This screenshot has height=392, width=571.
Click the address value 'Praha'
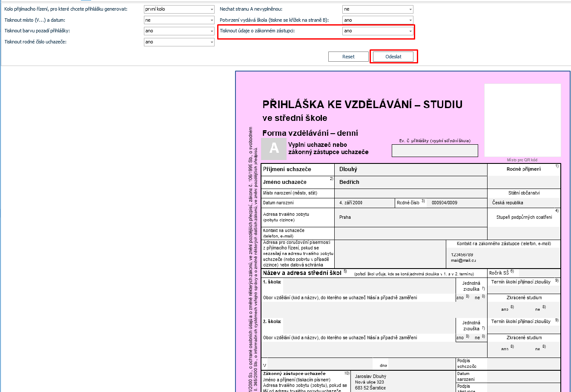(x=345, y=217)
